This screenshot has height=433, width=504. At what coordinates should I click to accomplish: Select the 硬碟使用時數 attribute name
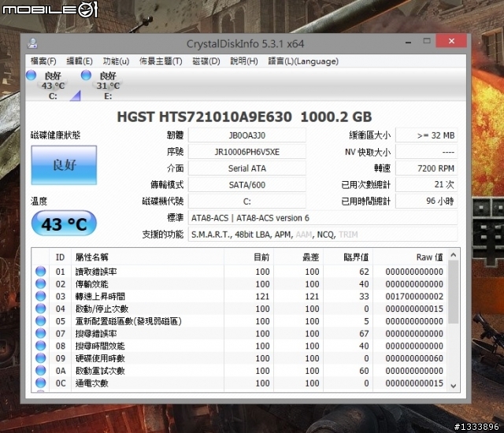(x=100, y=358)
